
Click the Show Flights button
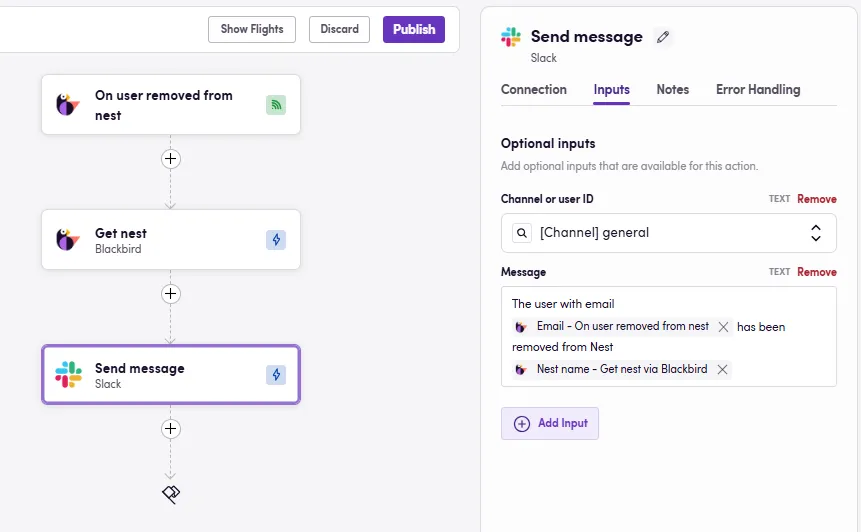(252, 30)
